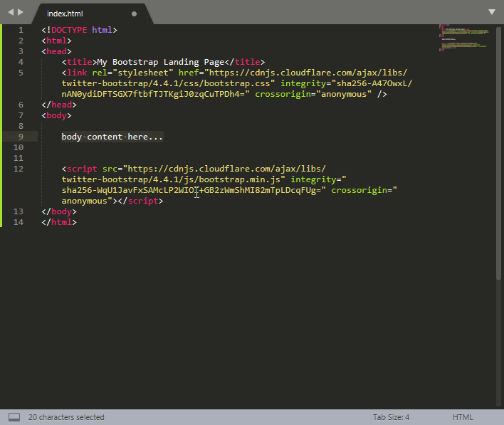Click the '20 characters selected' status text
This screenshot has width=504, height=425.
(66, 417)
